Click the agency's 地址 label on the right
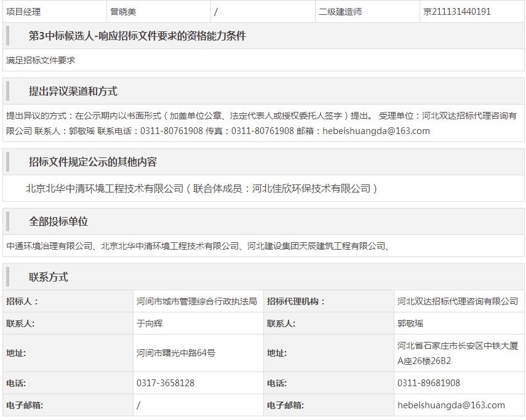Viewport: 526px width, 420px height. coord(277,353)
